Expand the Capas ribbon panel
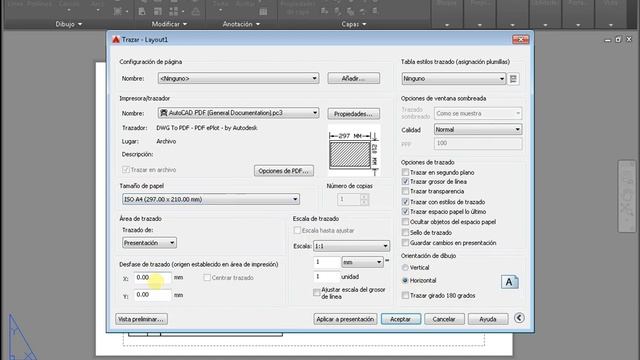640x360 pixels. coord(354,24)
